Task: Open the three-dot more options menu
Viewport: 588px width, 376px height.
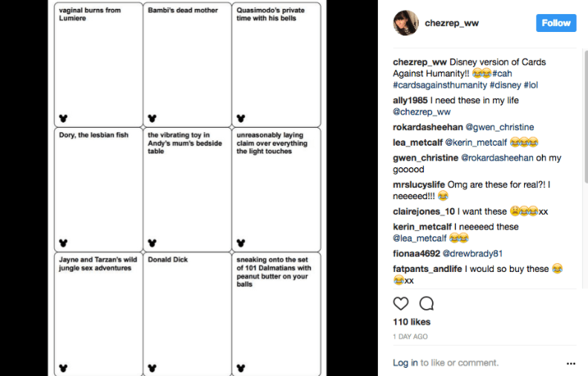Action: tap(571, 363)
